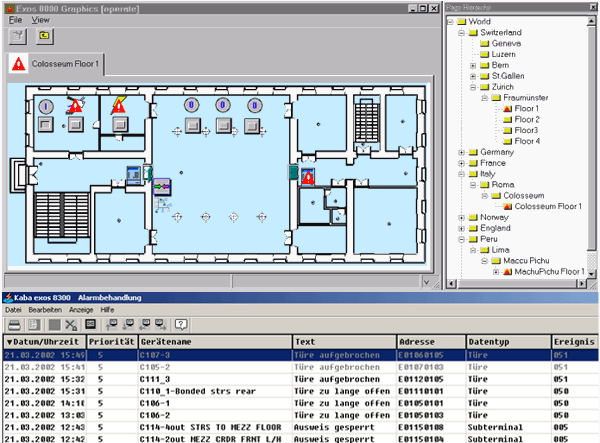600x443 pixels.
Task: Click the Adresse column header
Action: coord(431,342)
